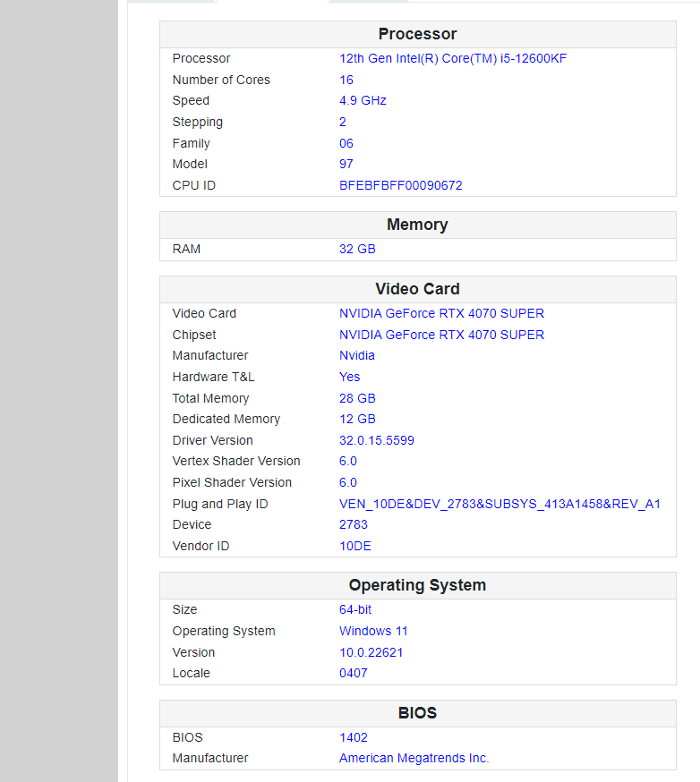This screenshot has height=782, width=700.
Task: Click the Video Card section heading
Action: tap(418, 289)
